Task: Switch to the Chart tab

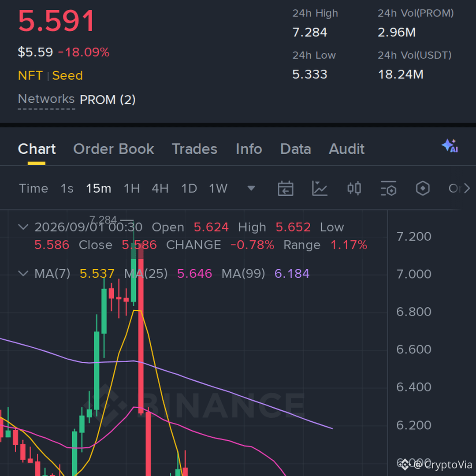Action: click(x=37, y=149)
